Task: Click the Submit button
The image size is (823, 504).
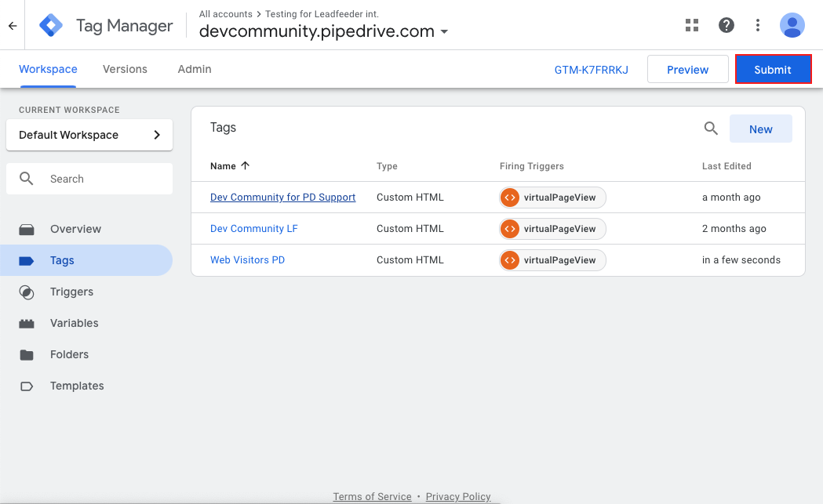Action: coord(773,69)
